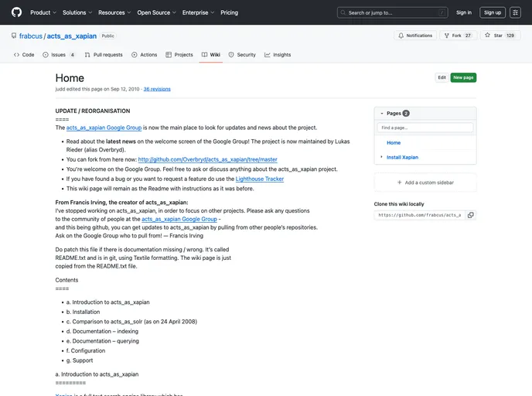
Task: Open the GitHub logo homepage
Action: pos(16,12)
